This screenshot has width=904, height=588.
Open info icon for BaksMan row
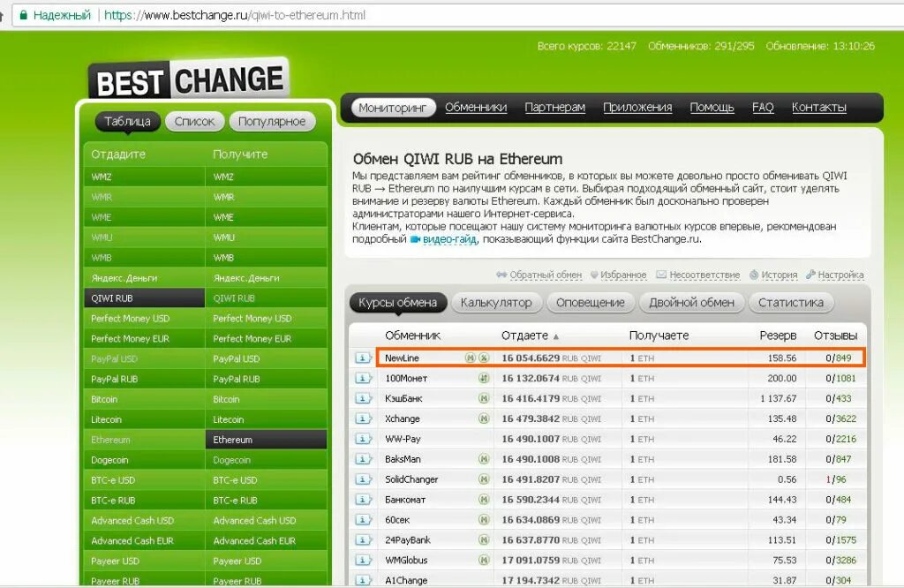pyautogui.click(x=363, y=459)
